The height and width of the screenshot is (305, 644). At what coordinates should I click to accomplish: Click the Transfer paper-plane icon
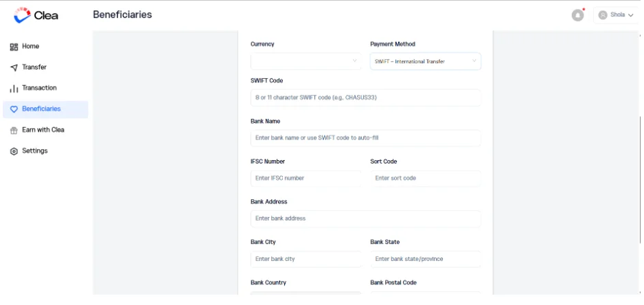[x=14, y=67]
